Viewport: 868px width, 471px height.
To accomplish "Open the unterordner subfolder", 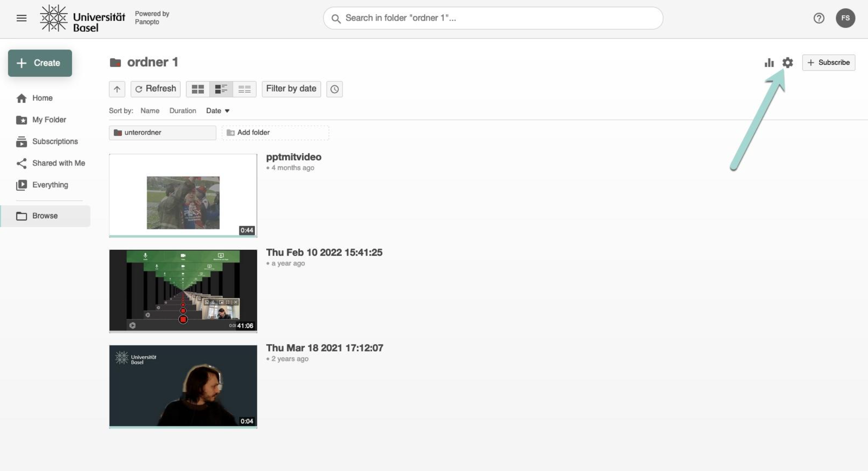I will pyautogui.click(x=162, y=133).
